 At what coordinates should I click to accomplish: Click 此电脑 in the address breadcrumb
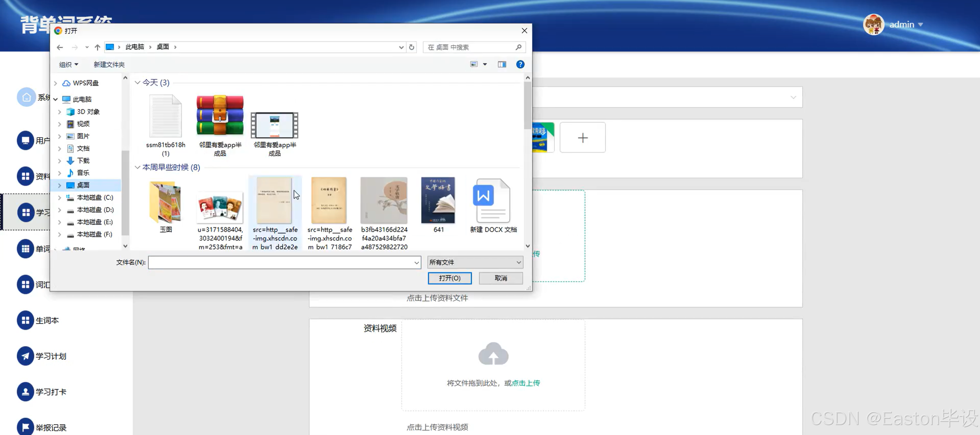(135, 47)
